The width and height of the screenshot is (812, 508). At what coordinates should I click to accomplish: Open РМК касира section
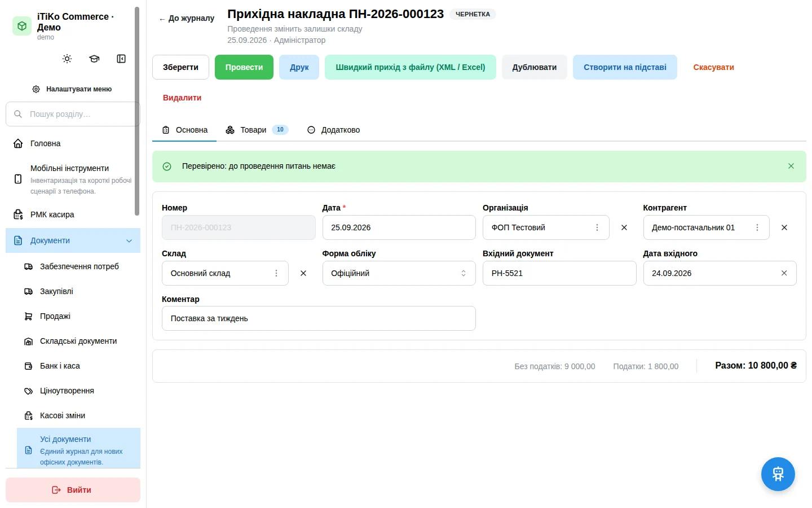(x=73, y=214)
